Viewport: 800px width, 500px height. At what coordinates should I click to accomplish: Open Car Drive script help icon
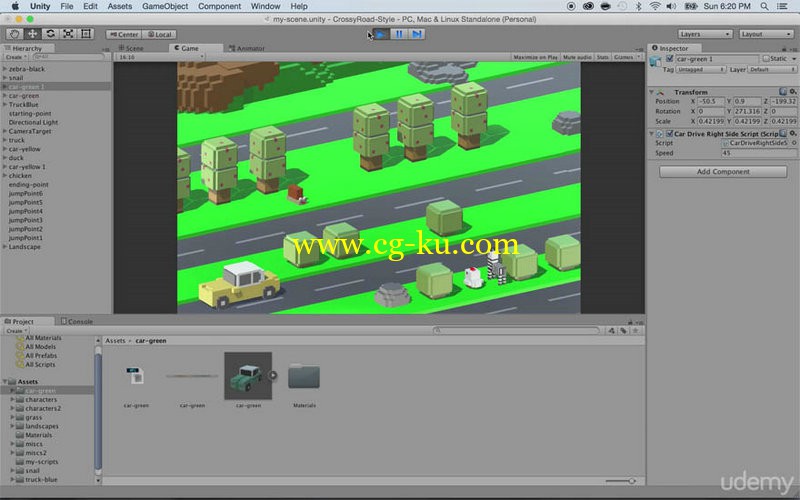click(783, 134)
